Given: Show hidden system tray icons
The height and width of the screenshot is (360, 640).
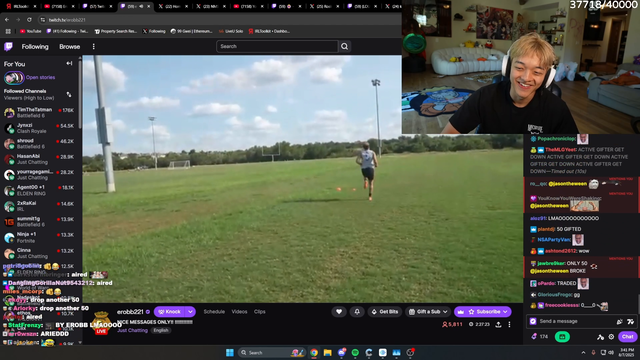Looking at the screenshot, I should pyautogui.click(x=583, y=353).
